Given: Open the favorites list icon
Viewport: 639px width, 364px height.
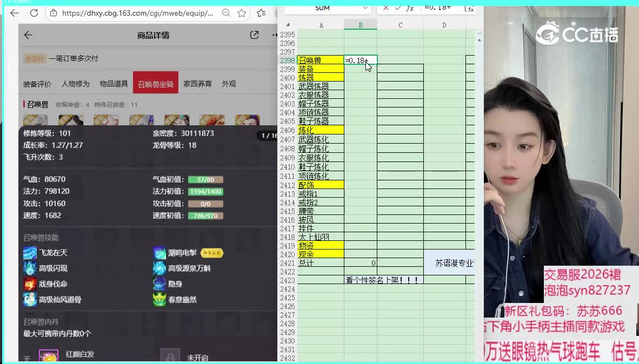Looking at the screenshot, I should pos(262,13).
